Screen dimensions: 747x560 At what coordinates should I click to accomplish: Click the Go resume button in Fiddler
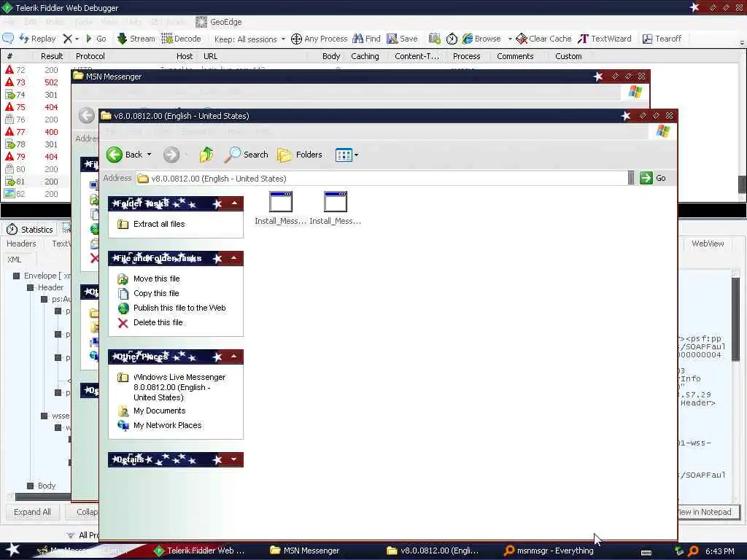point(96,39)
